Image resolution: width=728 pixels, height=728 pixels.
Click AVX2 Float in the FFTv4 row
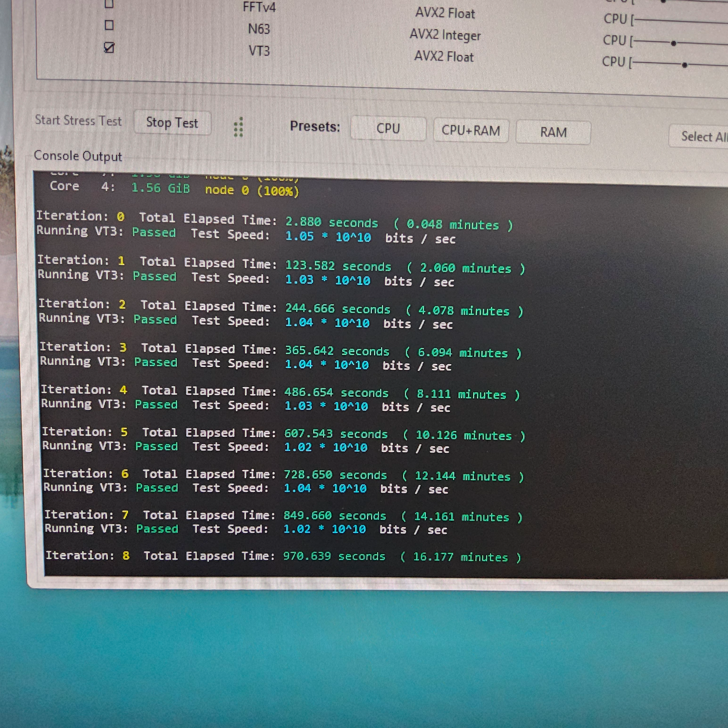pos(445,13)
